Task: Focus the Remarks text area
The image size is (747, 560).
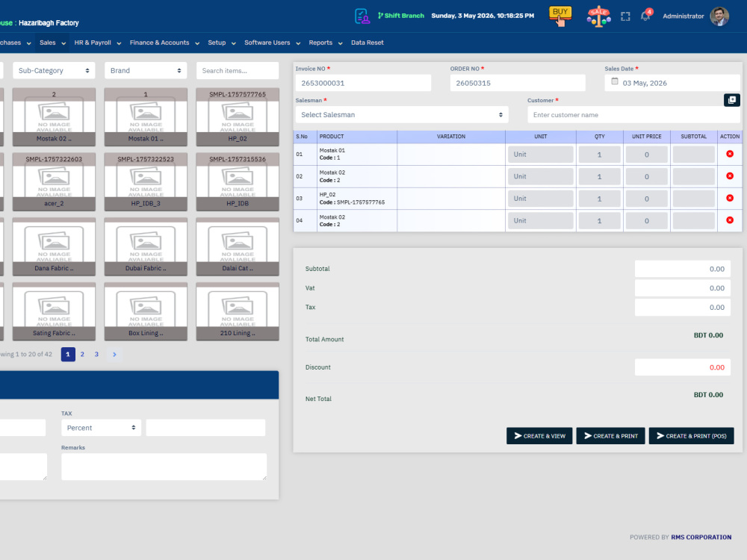Action: (x=164, y=467)
